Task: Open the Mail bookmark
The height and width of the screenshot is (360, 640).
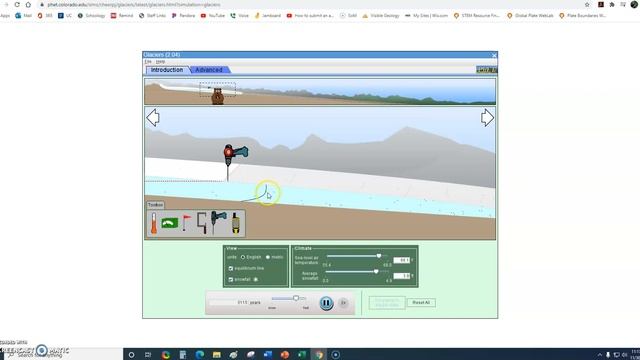Action: 24,16
